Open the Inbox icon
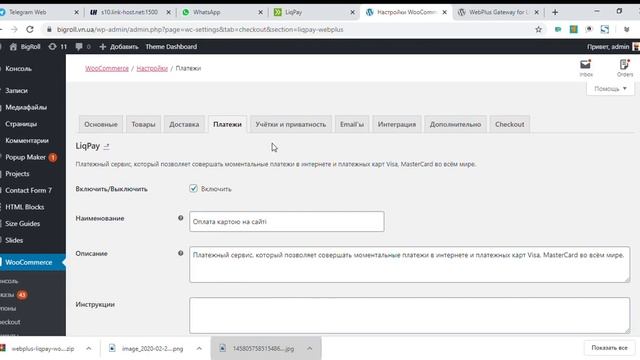 [x=586, y=68]
